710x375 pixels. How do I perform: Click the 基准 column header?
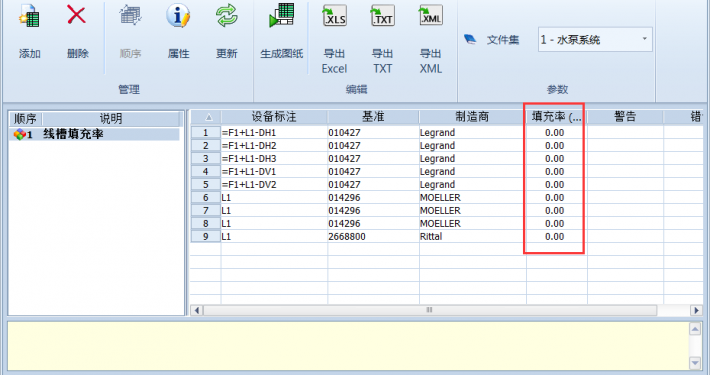(373, 117)
